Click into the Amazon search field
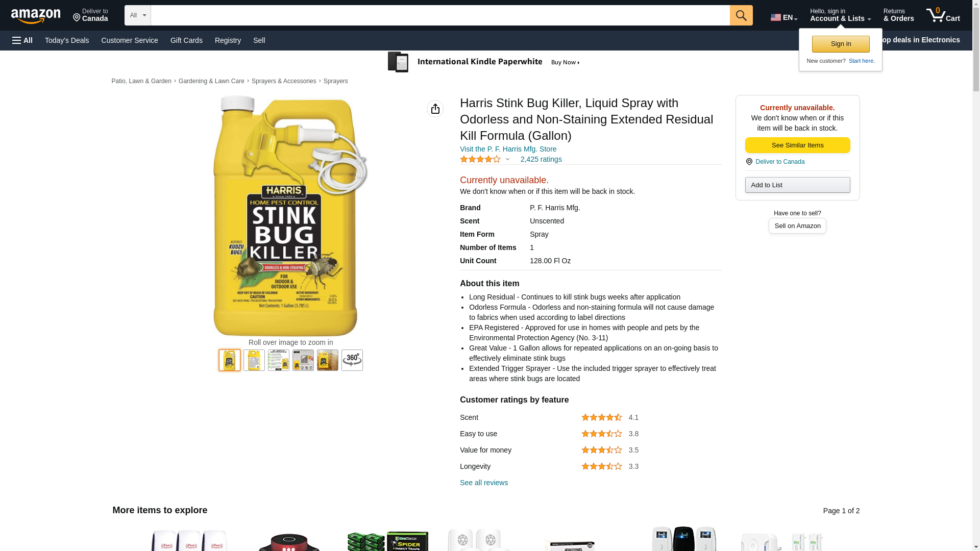This screenshot has height=551, width=980. [439, 15]
